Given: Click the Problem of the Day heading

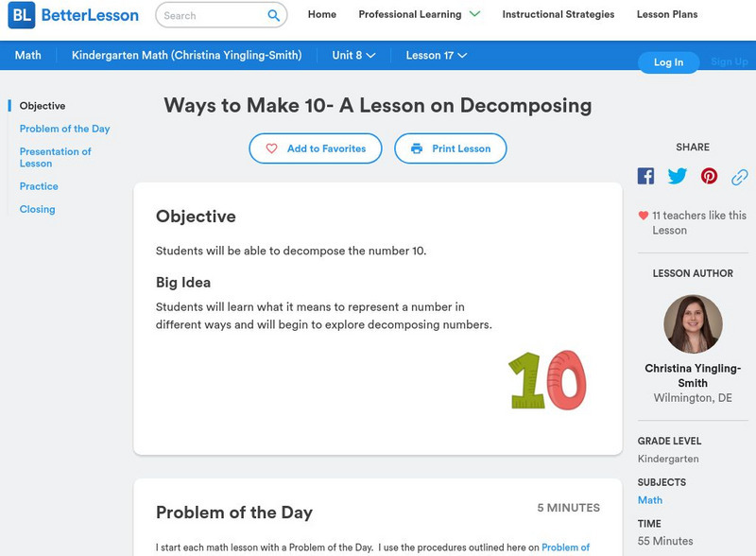Looking at the screenshot, I should point(234,513).
